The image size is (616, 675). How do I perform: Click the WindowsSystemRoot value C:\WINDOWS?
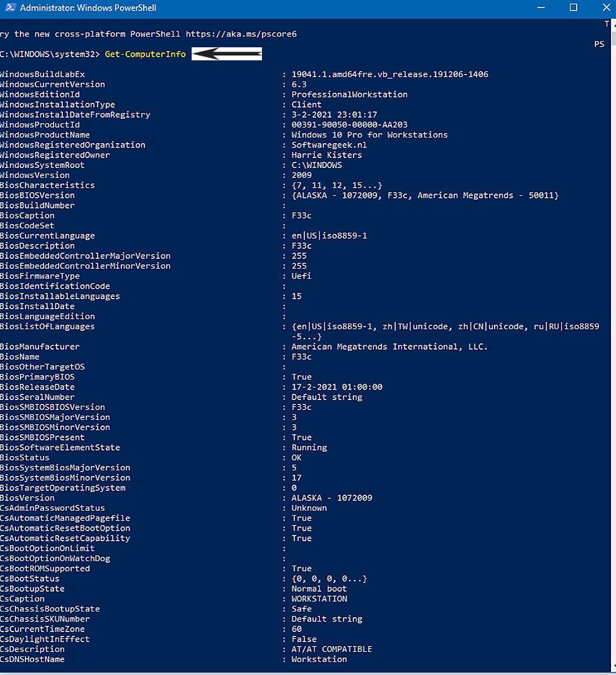316,165
